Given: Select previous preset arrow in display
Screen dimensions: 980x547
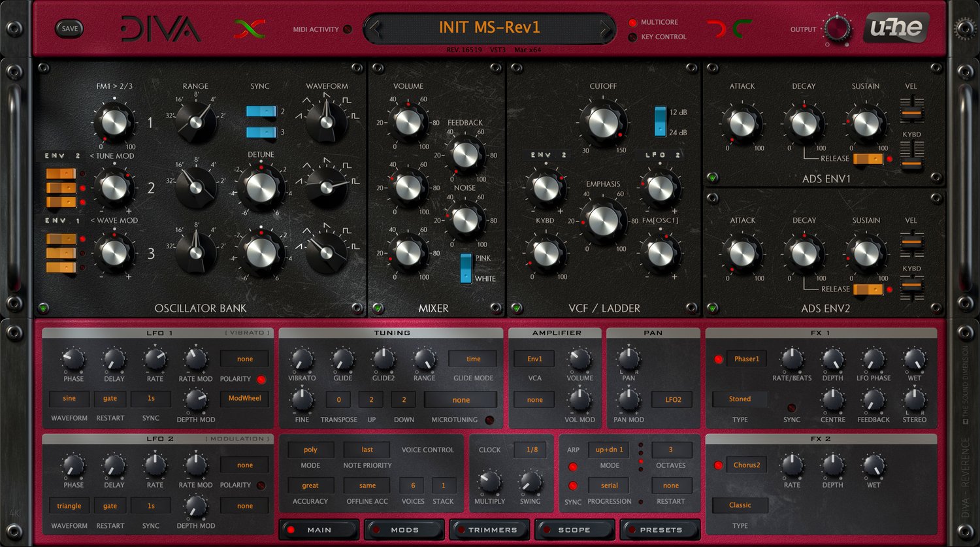Looking at the screenshot, I should (374, 28).
